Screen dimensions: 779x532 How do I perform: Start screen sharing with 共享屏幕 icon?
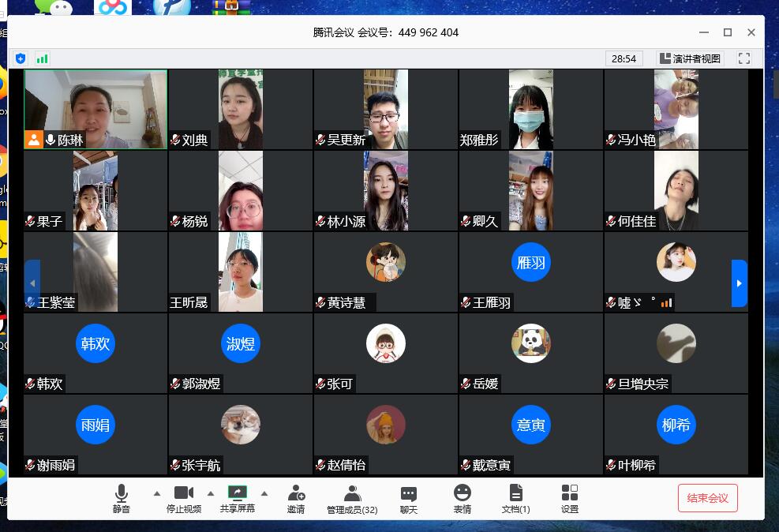point(238,494)
